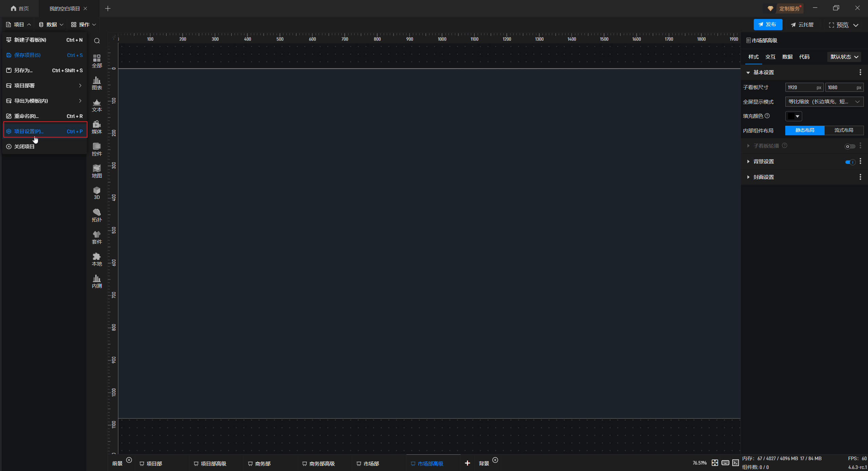868x471 pixels.
Task: Open the 图表 chart components category
Action: [97, 83]
